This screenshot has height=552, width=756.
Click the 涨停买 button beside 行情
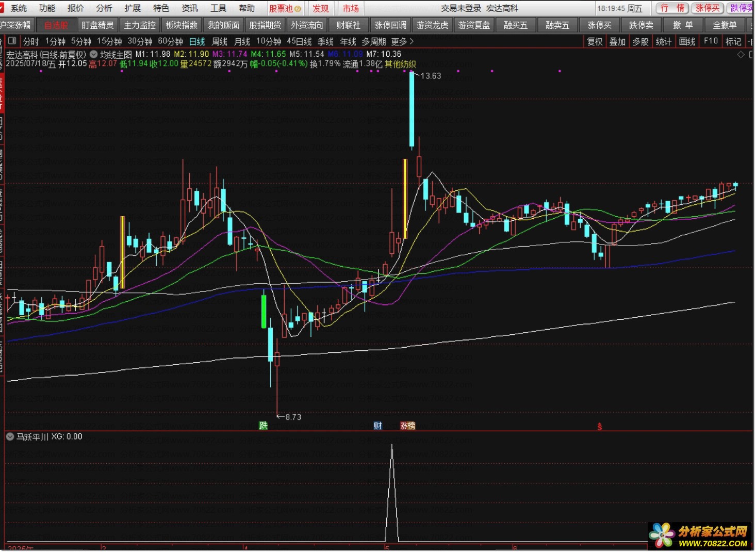[707, 8]
